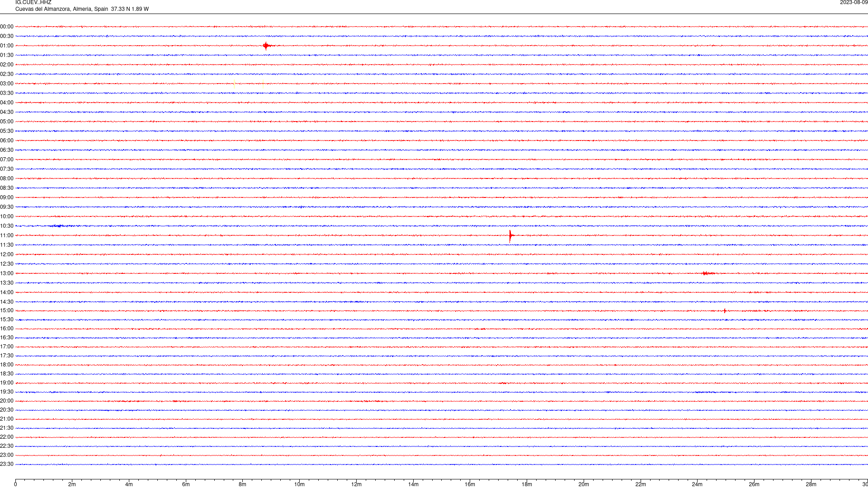Image resolution: width=868 pixels, height=488 pixels.
Task: Click the 22m tick on the time axis
Action: (x=641, y=484)
